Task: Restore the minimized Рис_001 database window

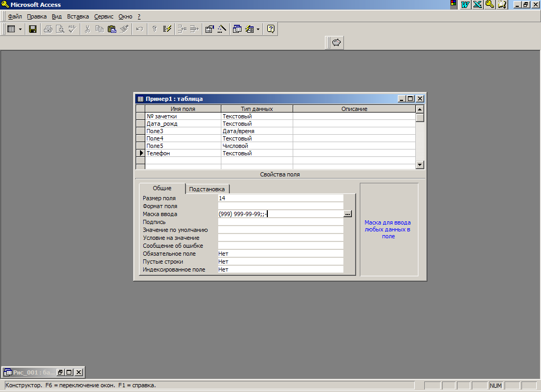Action: [60, 372]
